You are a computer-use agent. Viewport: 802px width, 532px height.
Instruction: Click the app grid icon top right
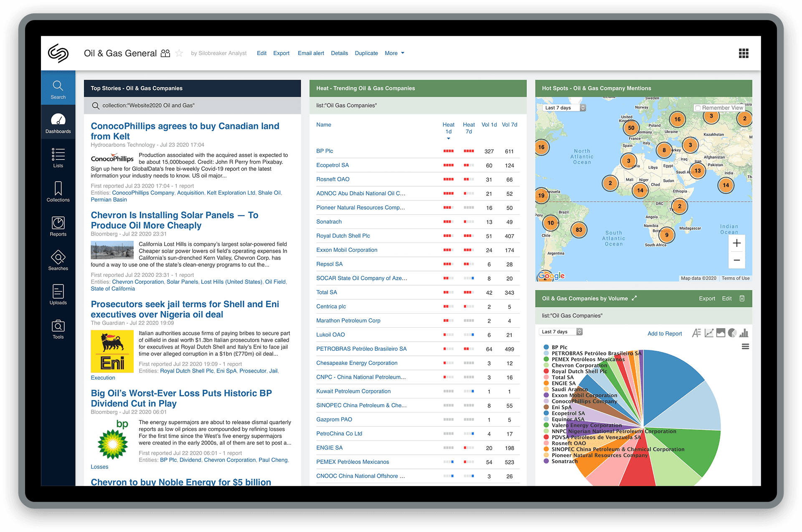743,53
